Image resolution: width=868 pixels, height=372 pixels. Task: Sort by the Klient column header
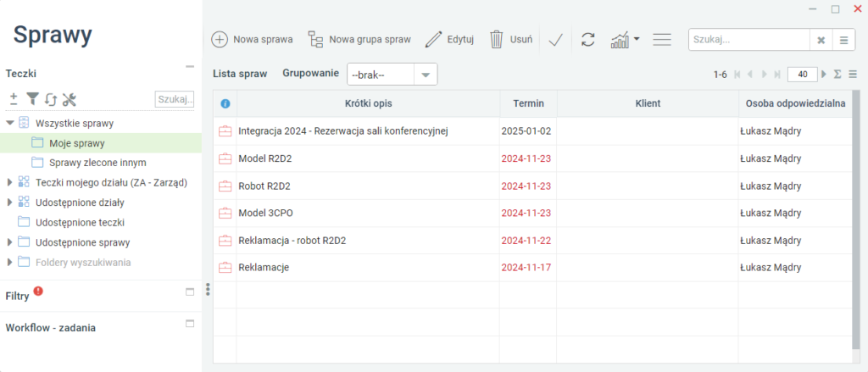tap(648, 103)
